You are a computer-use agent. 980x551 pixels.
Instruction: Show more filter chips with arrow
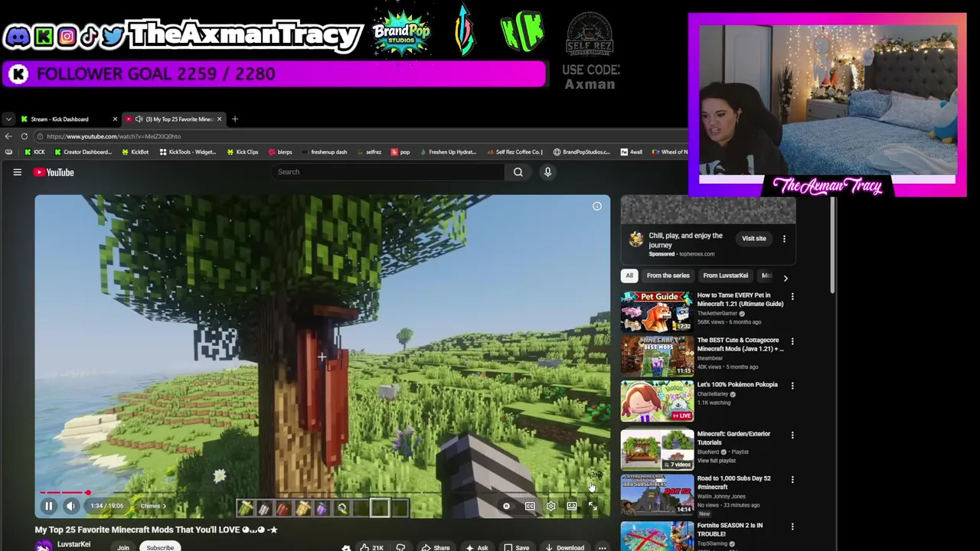[x=785, y=278]
